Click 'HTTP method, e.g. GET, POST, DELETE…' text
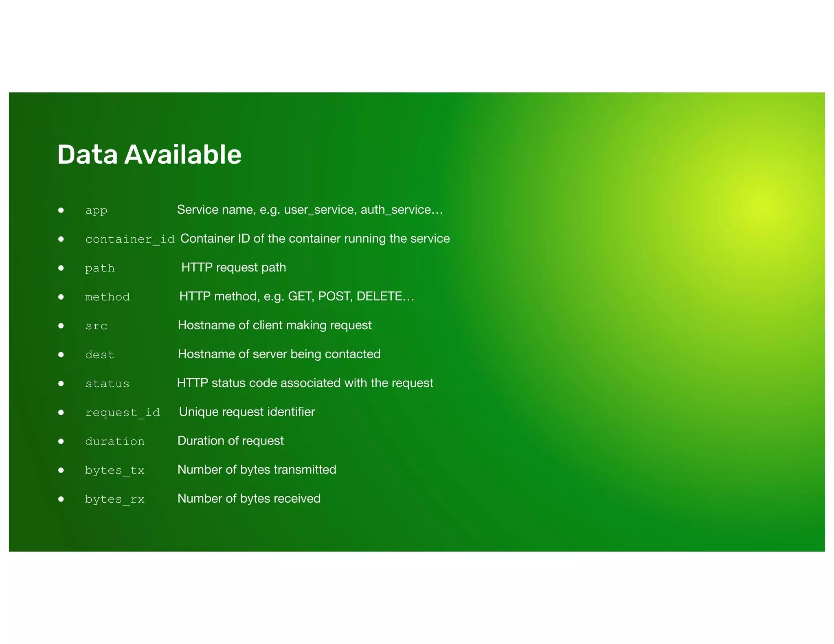Image resolution: width=834 pixels, height=644 pixels. (x=297, y=296)
